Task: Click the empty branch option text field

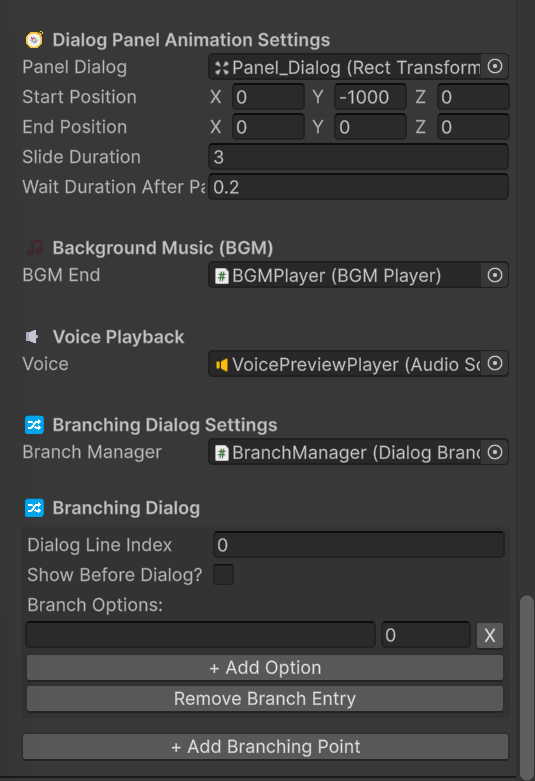Action: (x=200, y=635)
